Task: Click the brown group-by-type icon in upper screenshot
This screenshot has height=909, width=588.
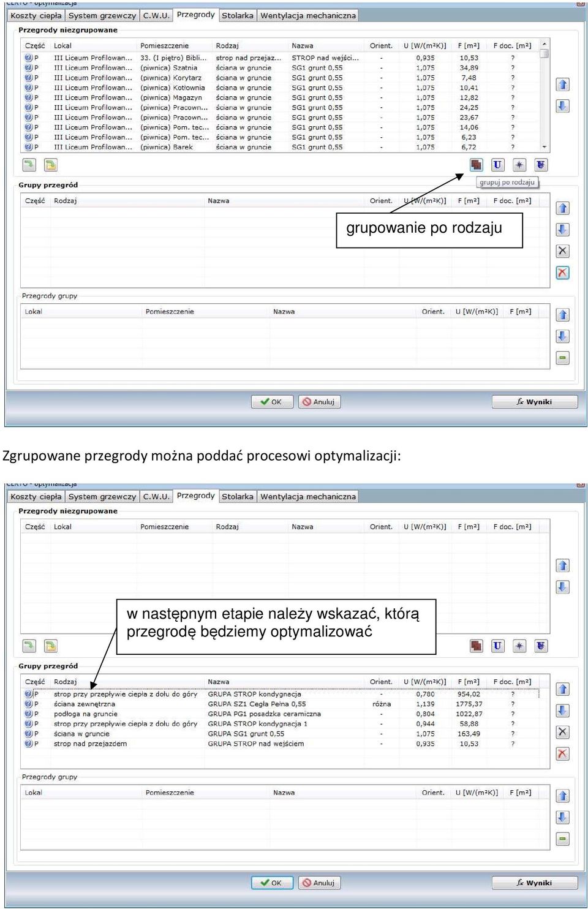Action: pos(476,165)
